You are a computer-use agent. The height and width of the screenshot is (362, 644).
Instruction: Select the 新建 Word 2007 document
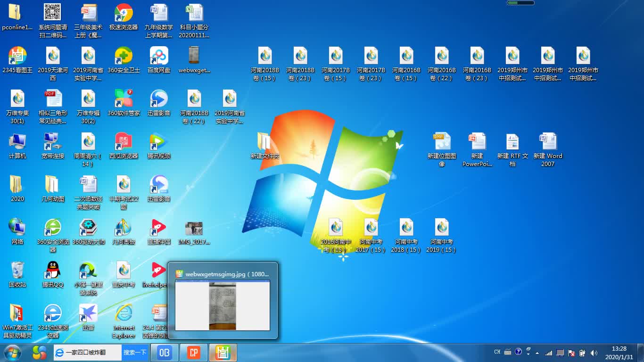pos(548,149)
